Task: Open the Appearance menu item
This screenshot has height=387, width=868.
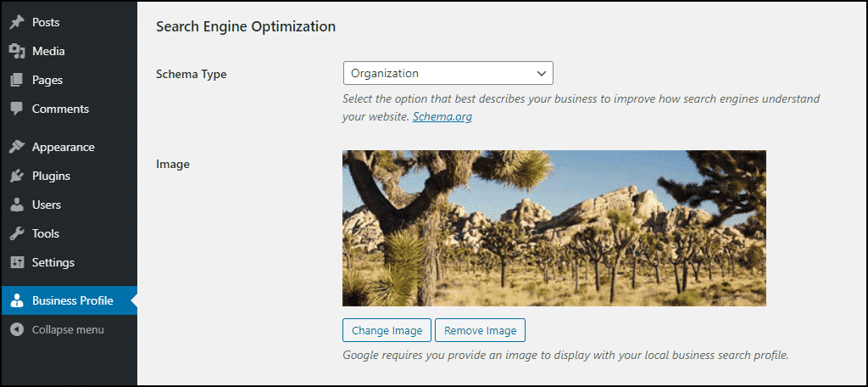Action: (63, 147)
